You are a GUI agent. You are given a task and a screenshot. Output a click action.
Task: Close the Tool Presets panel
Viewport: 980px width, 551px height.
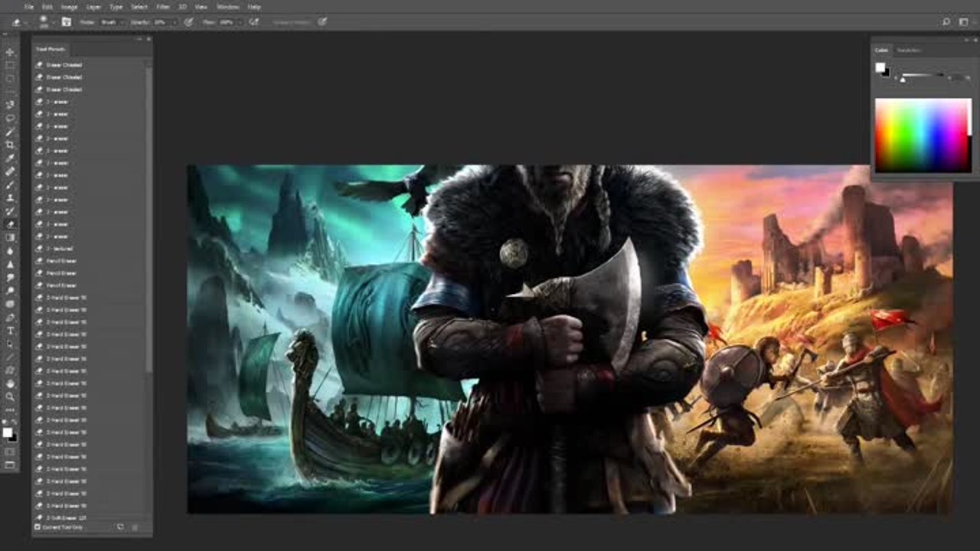[x=149, y=38]
